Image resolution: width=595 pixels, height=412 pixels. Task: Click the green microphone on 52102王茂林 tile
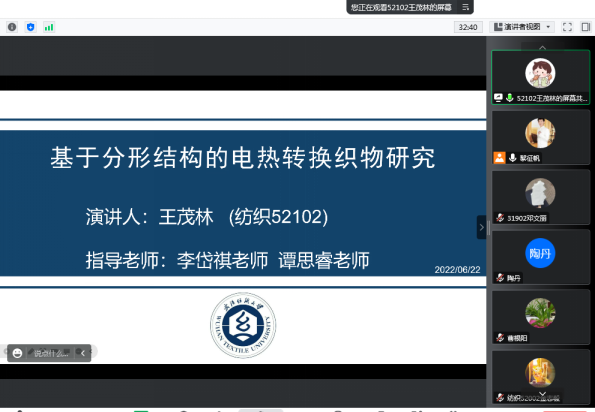(510, 98)
